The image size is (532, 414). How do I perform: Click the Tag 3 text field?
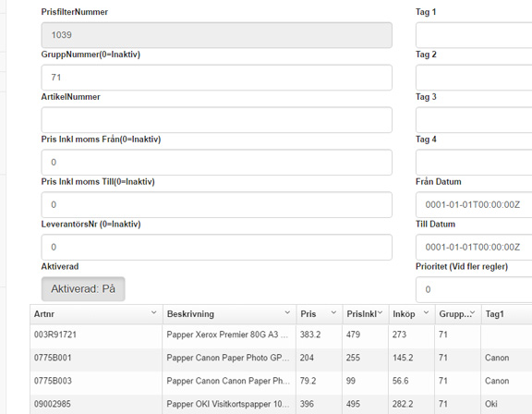click(474, 120)
